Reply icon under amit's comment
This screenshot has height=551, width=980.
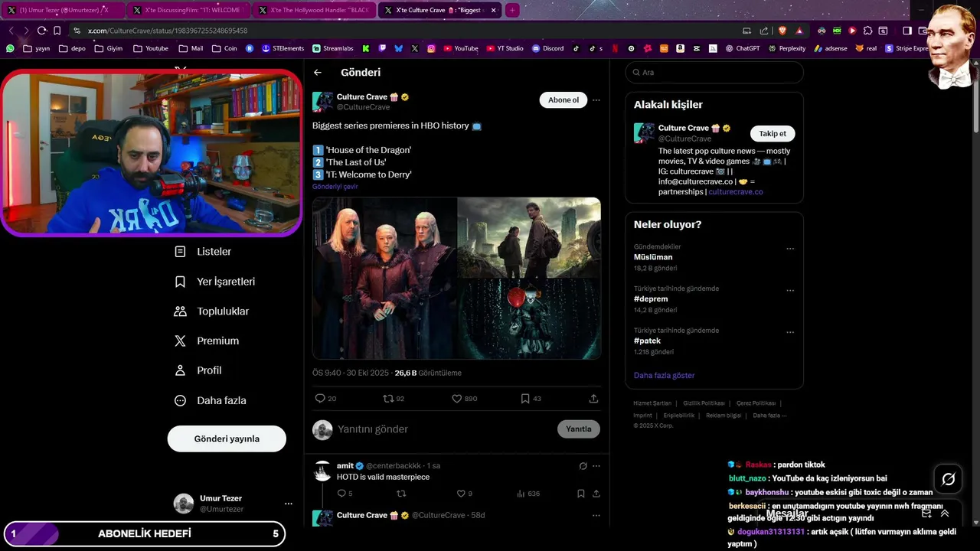(x=341, y=494)
